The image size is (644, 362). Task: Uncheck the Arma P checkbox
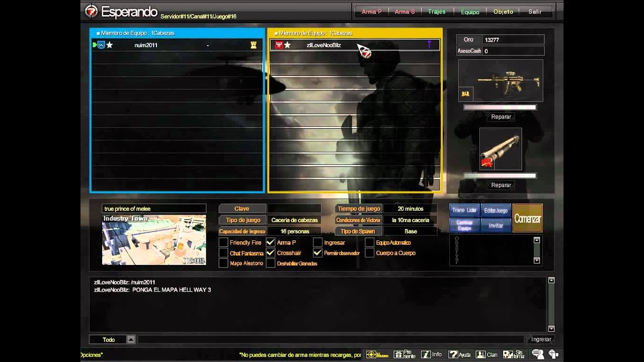271,242
